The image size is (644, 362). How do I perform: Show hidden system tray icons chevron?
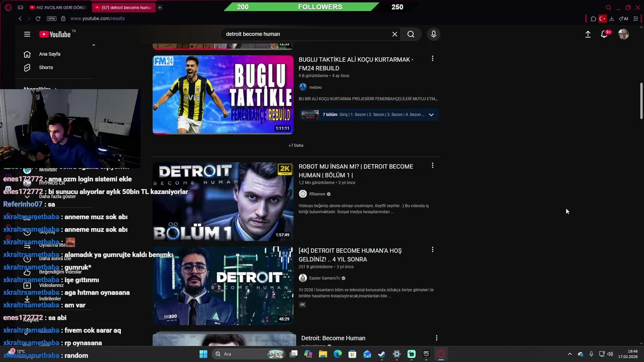point(570,354)
